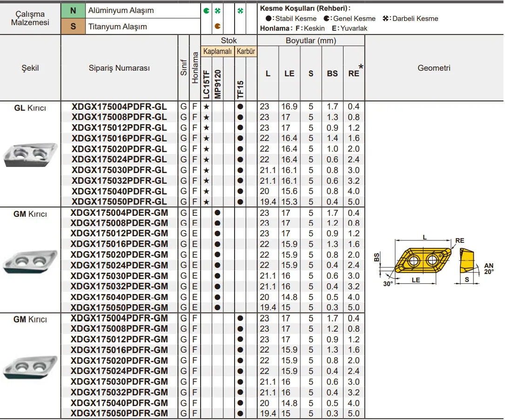505x420 pixels.
Task: Click the orange cutting symbol in Titanyum Alaşım row
Action: pos(217,27)
